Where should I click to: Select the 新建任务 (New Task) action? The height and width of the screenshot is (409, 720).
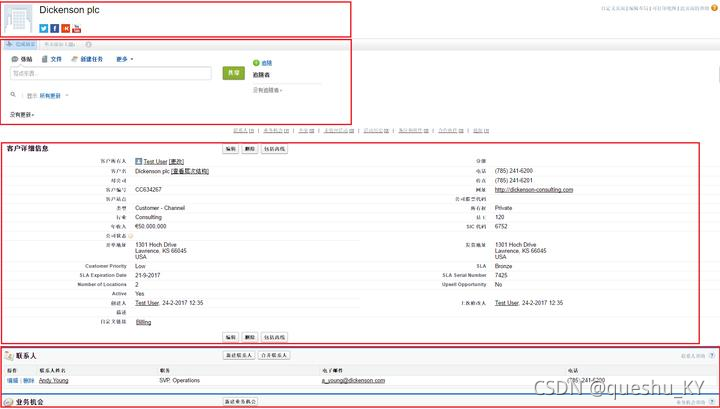[x=87, y=59]
